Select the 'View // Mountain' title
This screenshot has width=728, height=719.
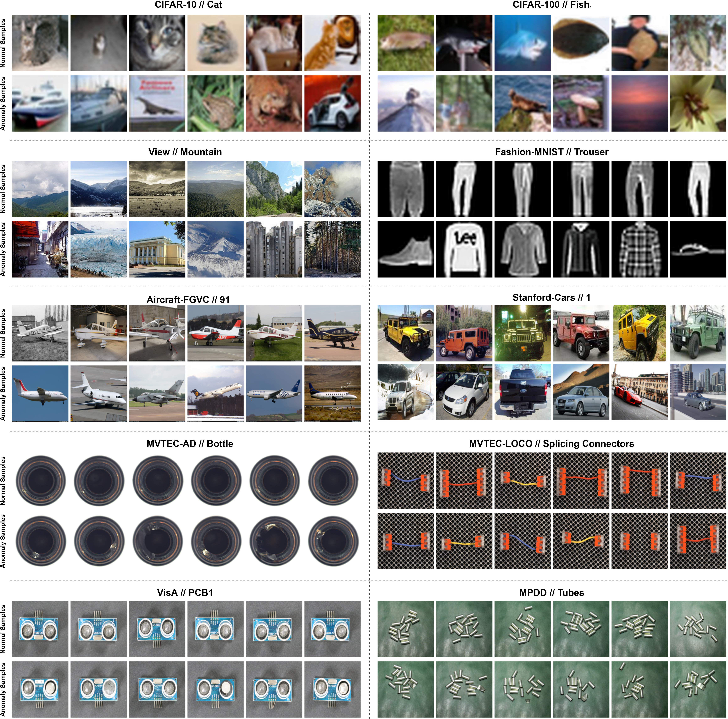tap(185, 152)
